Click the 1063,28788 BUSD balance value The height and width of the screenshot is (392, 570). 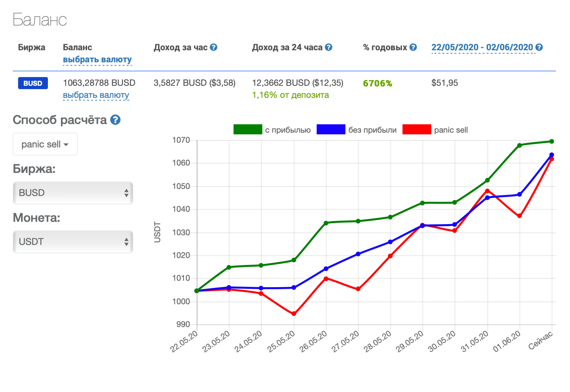tap(99, 83)
